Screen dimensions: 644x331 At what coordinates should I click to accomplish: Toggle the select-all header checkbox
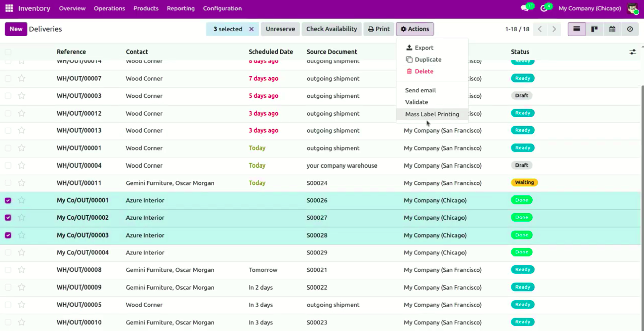[8, 52]
